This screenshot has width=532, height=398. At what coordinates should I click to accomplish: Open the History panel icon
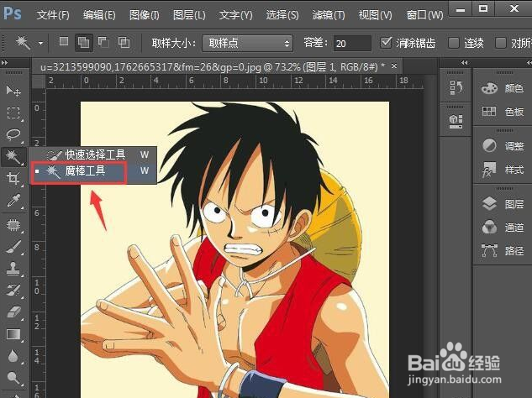pos(456,87)
